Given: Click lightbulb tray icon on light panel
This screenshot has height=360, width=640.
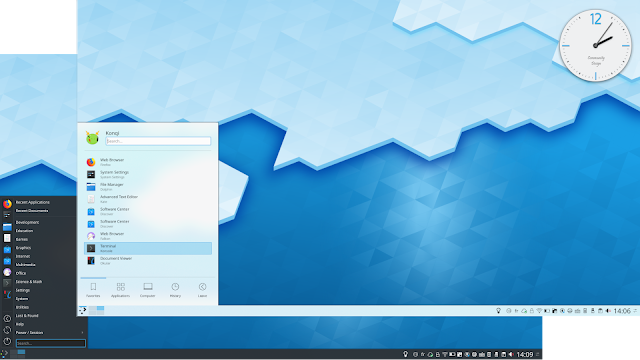Looking at the screenshot, I should point(498,311).
